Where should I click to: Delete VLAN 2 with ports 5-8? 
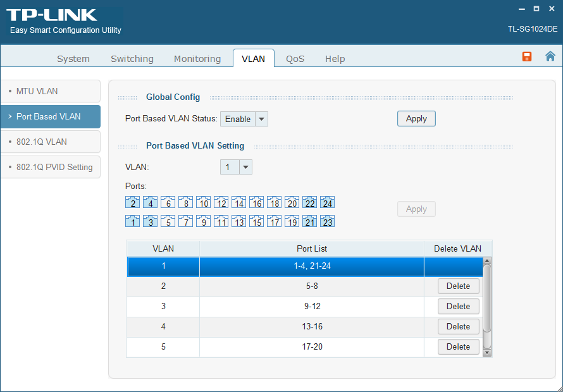(459, 286)
